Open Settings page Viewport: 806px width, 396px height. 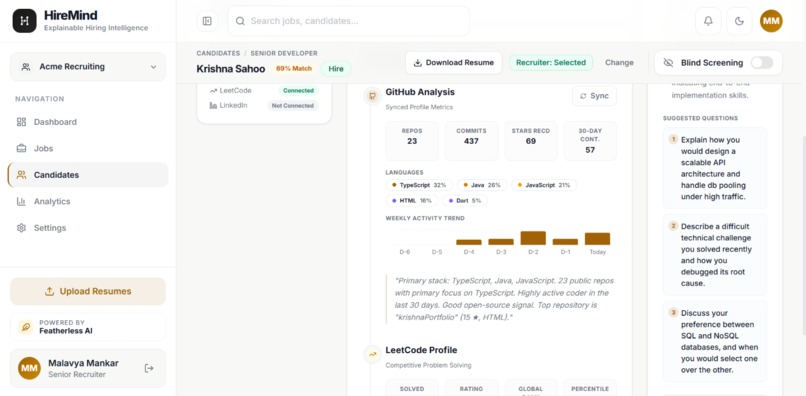point(88,228)
